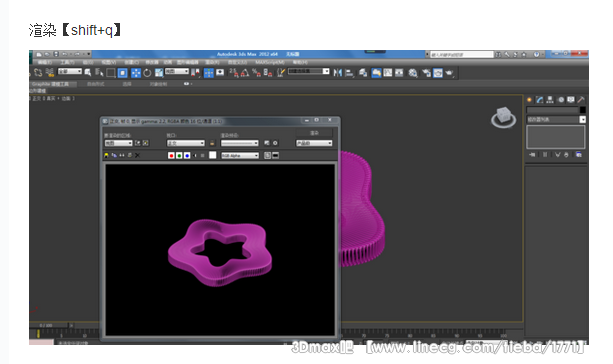This screenshot has height=364, width=613.
Task: Click the white color swatch in render window
Action: point(213,155)
